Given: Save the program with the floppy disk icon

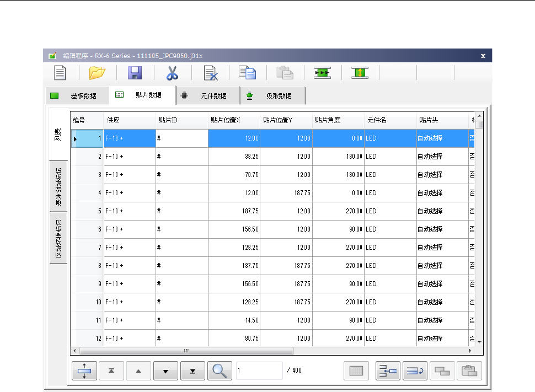Looking at the screenshot, I should pyautogui.click(x=135, y=73).
